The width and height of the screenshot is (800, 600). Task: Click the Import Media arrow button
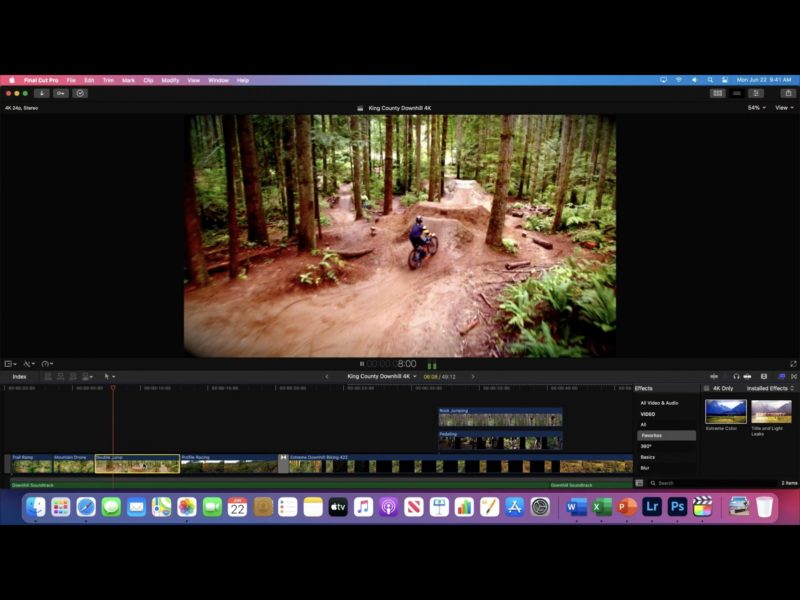click(x=42, y=93)
